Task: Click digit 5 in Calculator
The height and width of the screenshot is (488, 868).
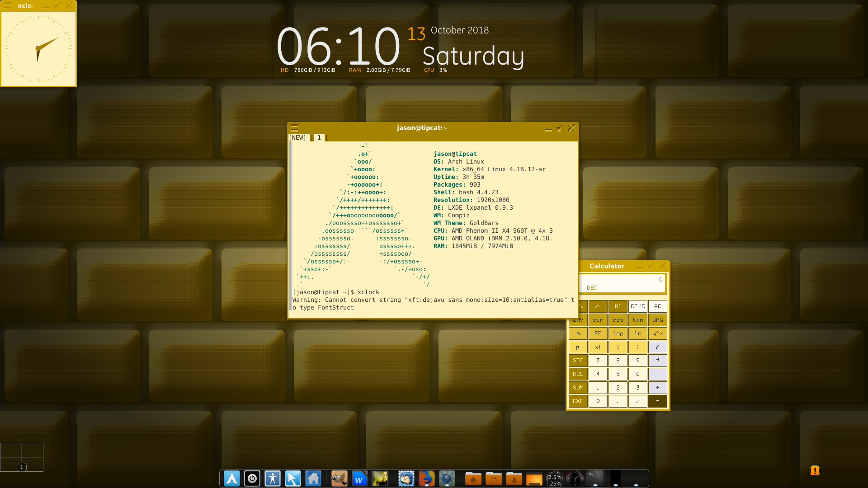Action: (618, 374)
